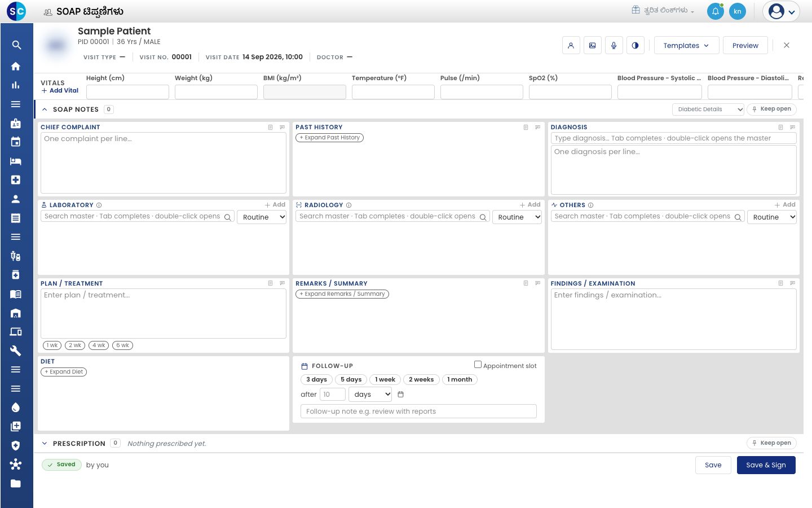Click the search magnifier in Laboratory field

pos(228,217)
